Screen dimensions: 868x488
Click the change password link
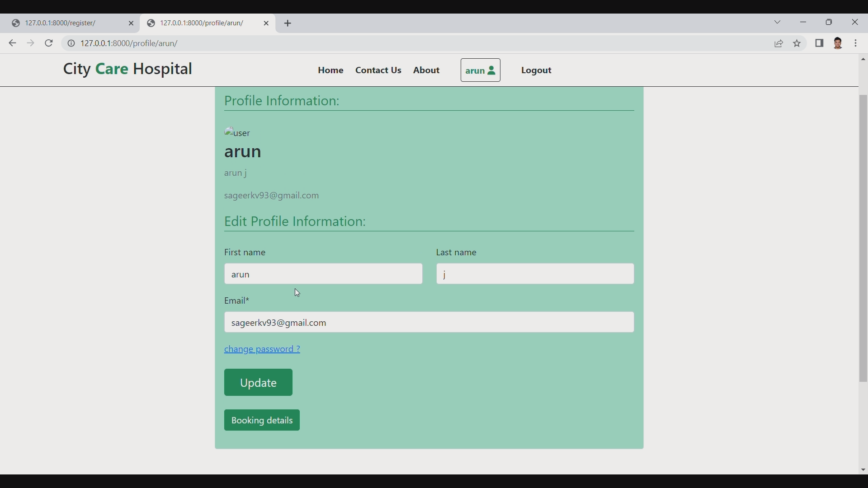(262, 349)
